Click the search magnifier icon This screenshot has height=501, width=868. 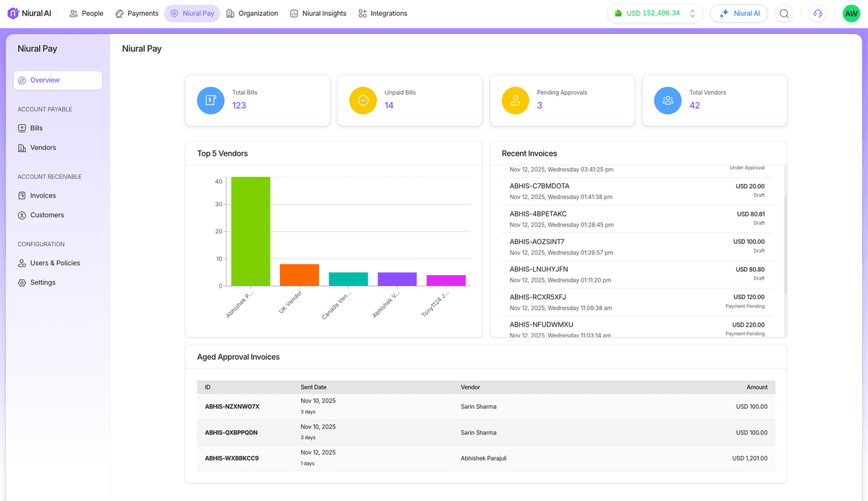(x=783, y=14)
